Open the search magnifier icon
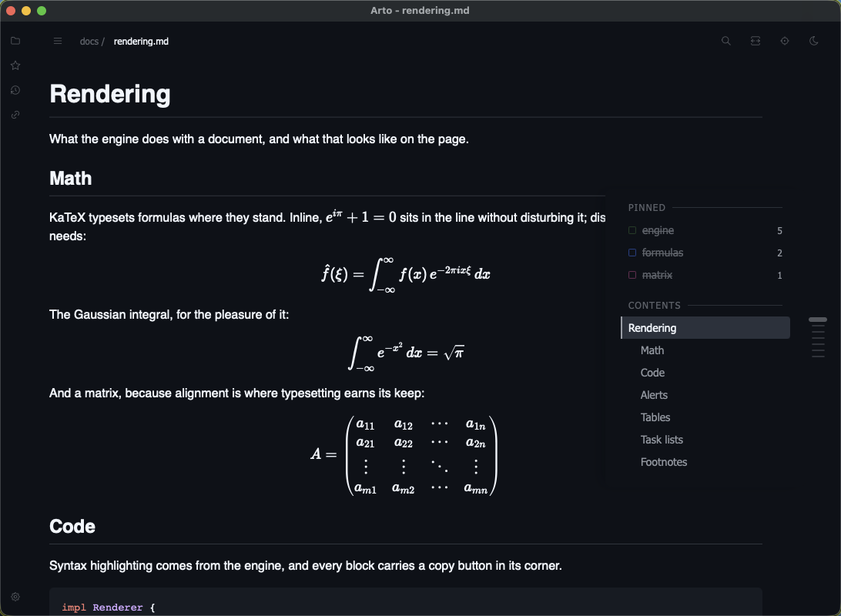Viewport: 841px width, 616px height. [x=726, y=41]
